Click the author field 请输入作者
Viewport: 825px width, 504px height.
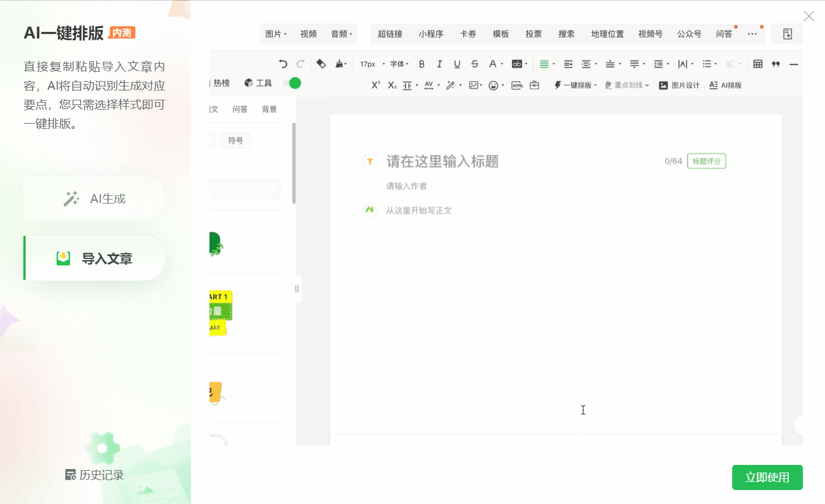click(x=407, y=186)
